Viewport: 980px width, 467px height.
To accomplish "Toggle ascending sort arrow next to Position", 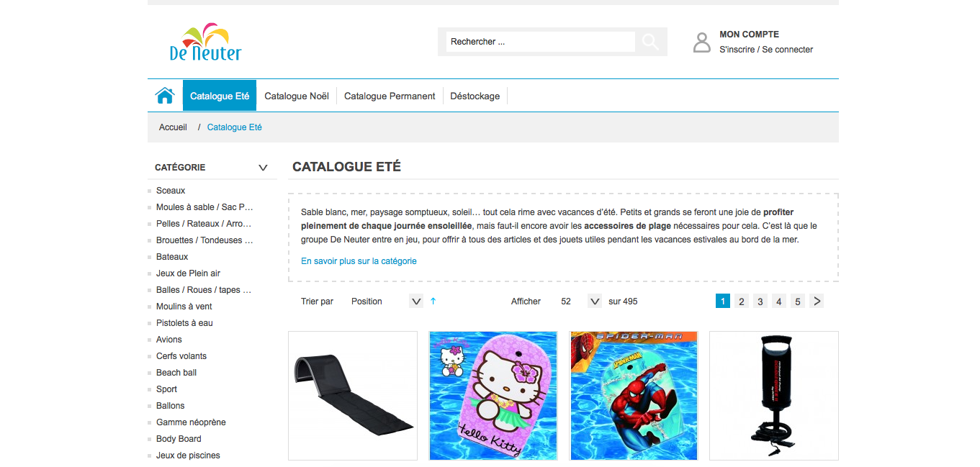I will 433,301.
